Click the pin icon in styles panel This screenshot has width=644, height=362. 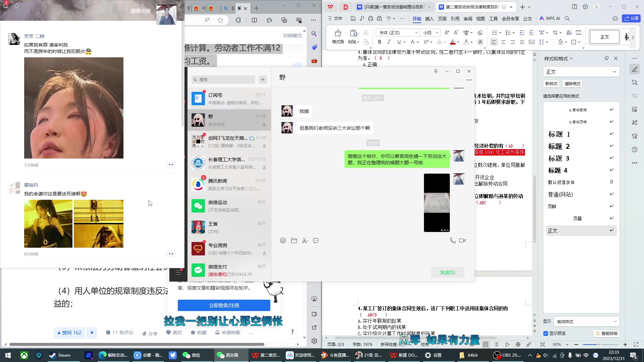pyautogui.click(x=606, y=58)
